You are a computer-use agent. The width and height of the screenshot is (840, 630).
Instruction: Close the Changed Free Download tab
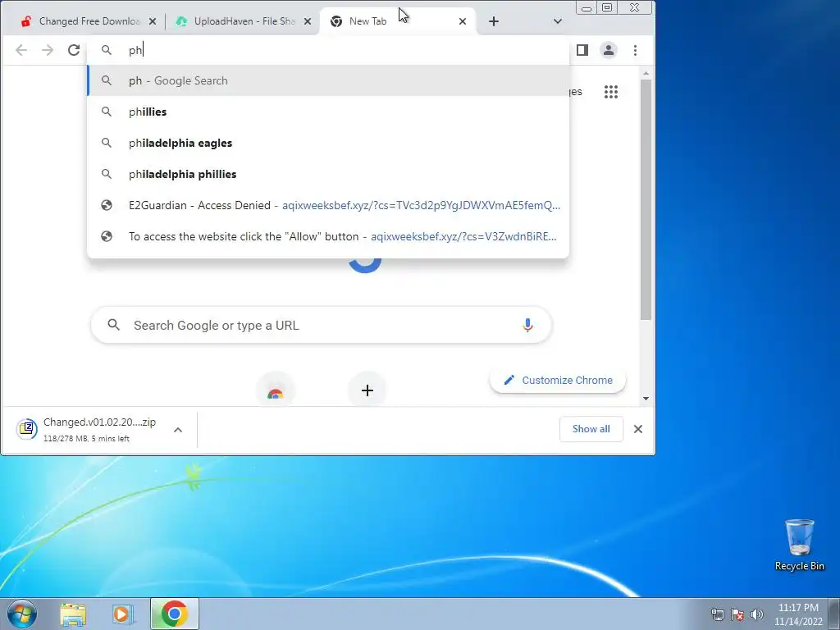[x=152, y=21]
